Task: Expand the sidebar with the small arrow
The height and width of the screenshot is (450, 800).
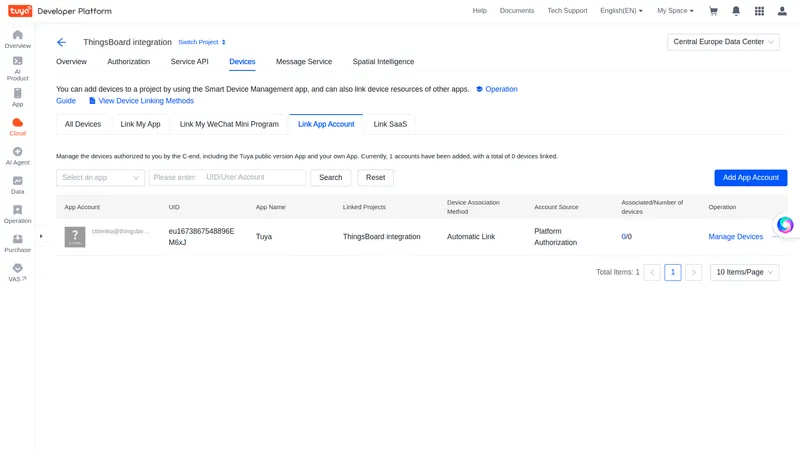Action: click(x=41, y=236)
